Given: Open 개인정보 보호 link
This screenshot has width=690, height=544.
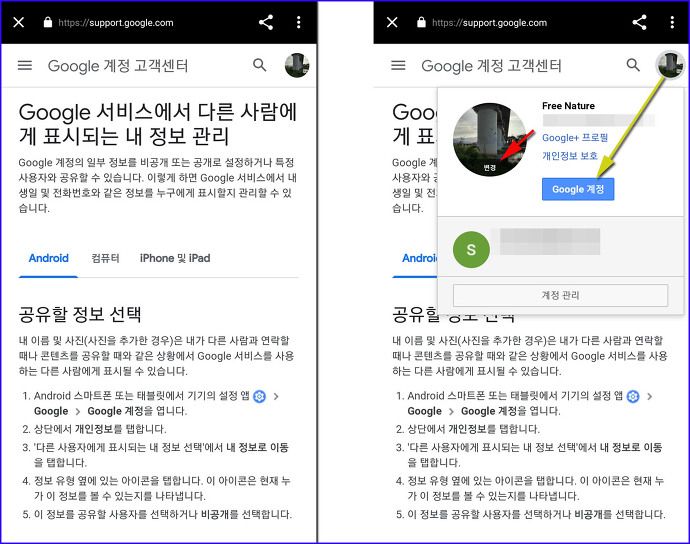Looking at the screenshot, I should [570, 156].
